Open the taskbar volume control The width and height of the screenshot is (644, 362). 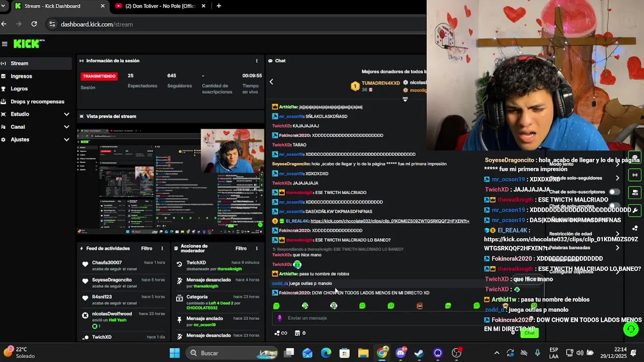(580, 353)
